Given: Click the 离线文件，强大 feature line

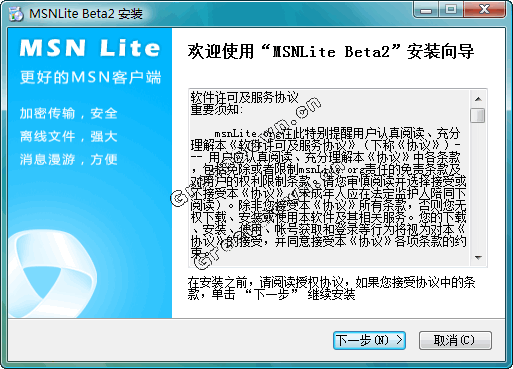Looking at the screenshot, I should pyautogui.click(x=68, y=136).
